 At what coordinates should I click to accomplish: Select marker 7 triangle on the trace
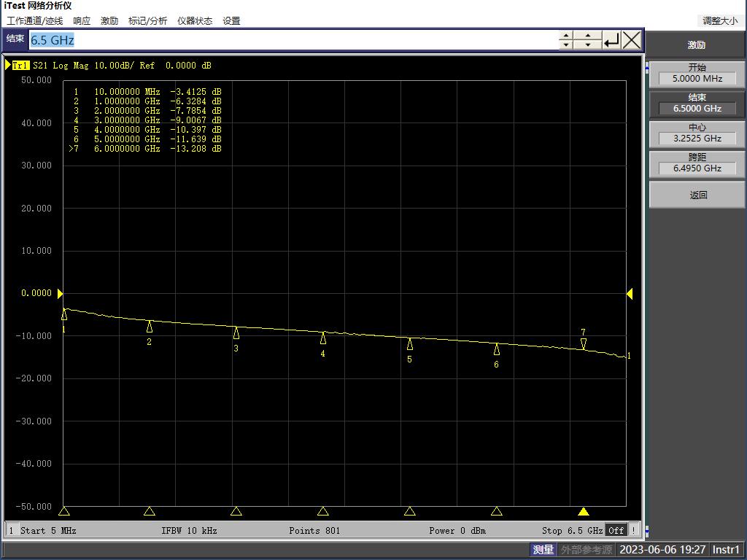(x=584, y=343)
